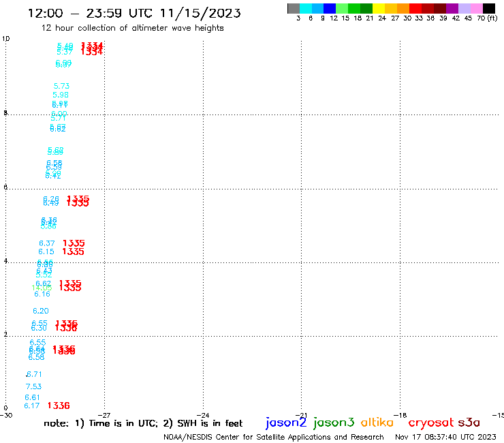Click the light green legend swatch
This screenshot has height=443, width=504.
pos(342,8)
